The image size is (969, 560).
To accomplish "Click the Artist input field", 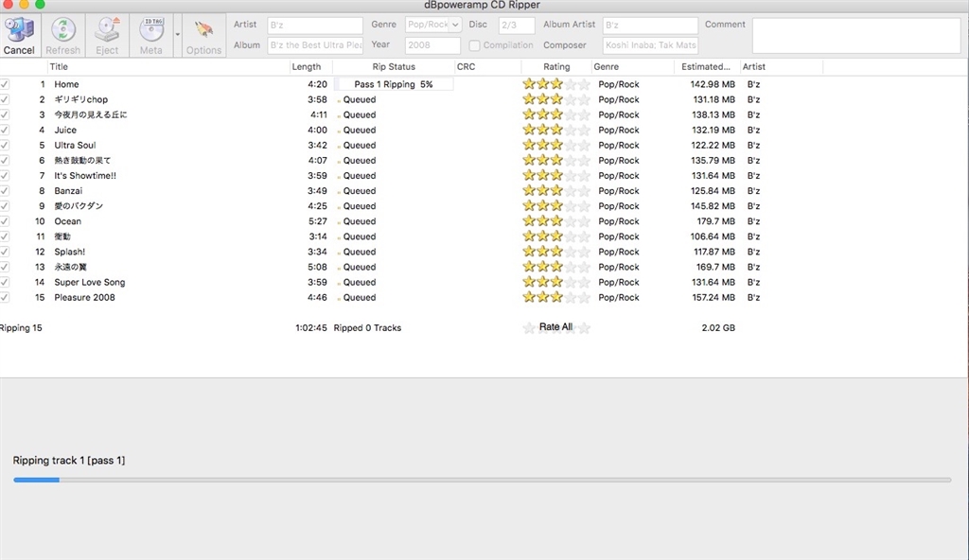I will (315, 26).
